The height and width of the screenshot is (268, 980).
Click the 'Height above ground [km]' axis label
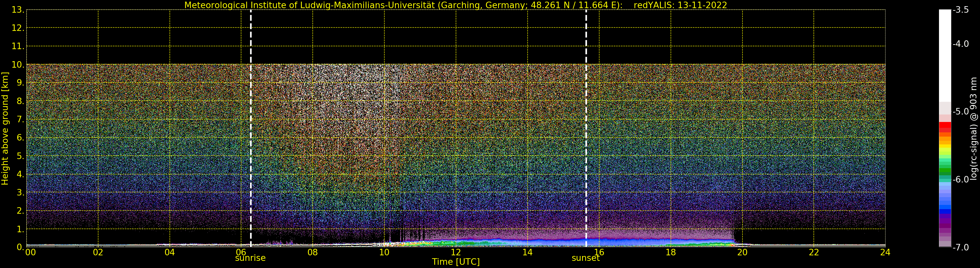[5, 128]
